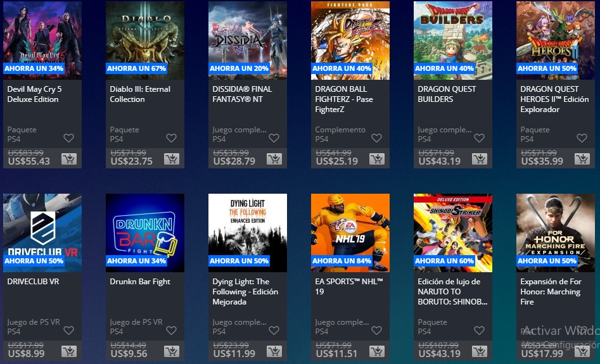Add DRAGON BALL FIGHTERZ Pase FighterZ to cart
Image resolution: width=600 pixels, height=364 pixels.
(x=377, y=159)
